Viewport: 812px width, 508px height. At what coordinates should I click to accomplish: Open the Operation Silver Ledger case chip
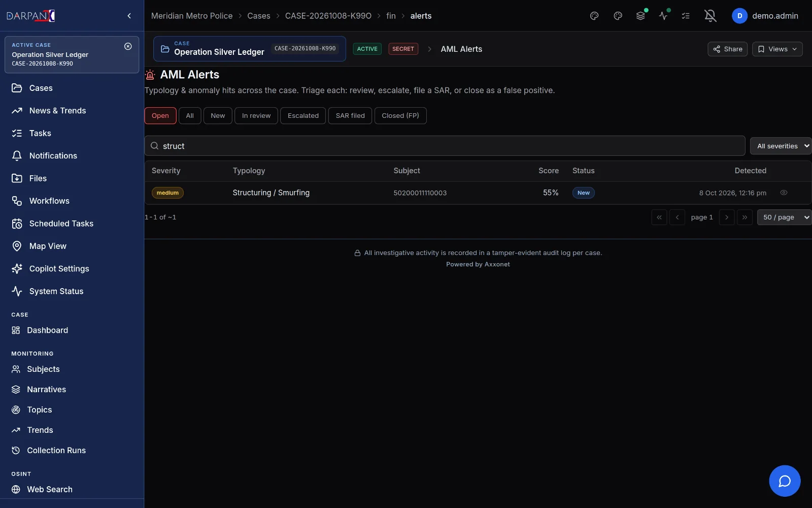[250, 49]
